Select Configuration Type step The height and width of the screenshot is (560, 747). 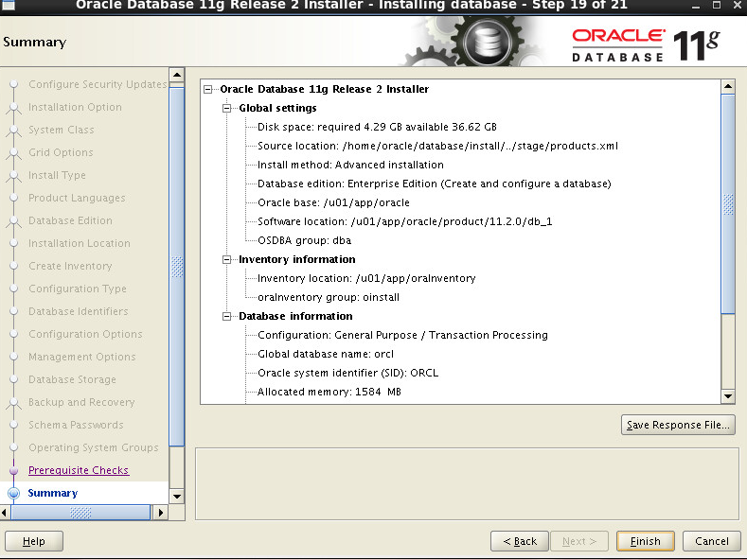coord(78,289)
